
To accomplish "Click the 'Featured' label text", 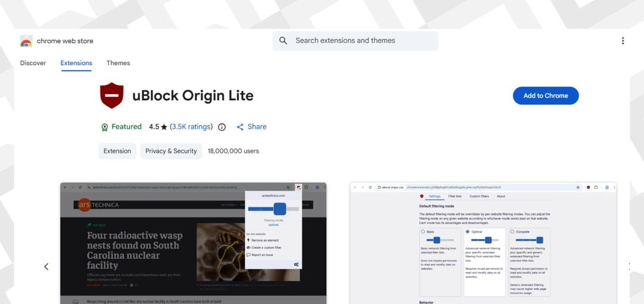I will (x=126, y=127).
